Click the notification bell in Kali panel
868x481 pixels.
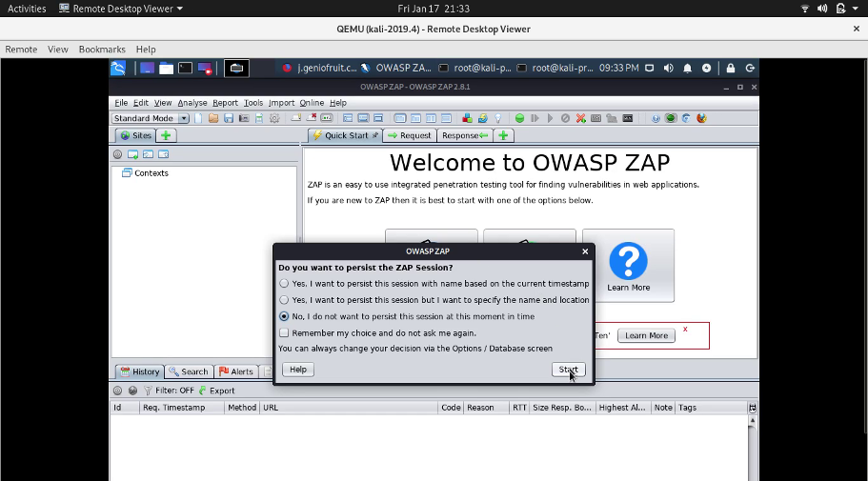click(687, 68)
